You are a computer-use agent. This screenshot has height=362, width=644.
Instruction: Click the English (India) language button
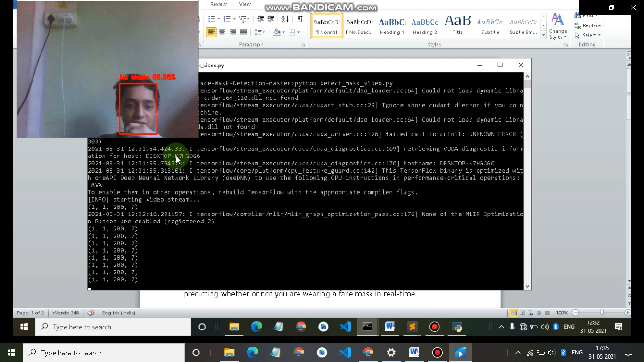pyautogui.click(x=118, y=313)
